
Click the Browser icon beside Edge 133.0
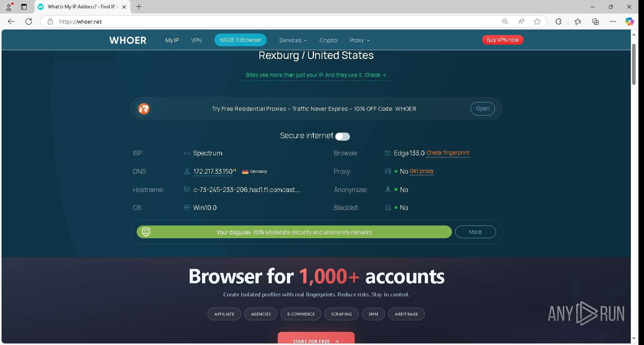point(388,153)
